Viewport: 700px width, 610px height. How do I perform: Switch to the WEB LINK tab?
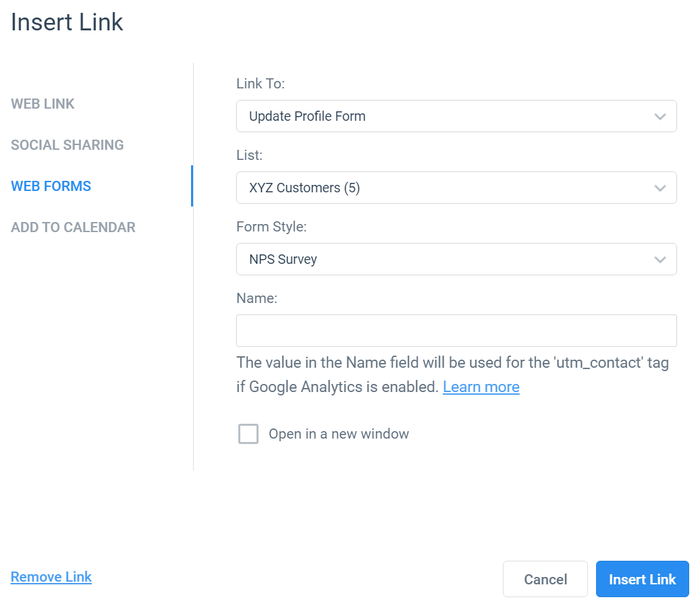tap(43, 103)
